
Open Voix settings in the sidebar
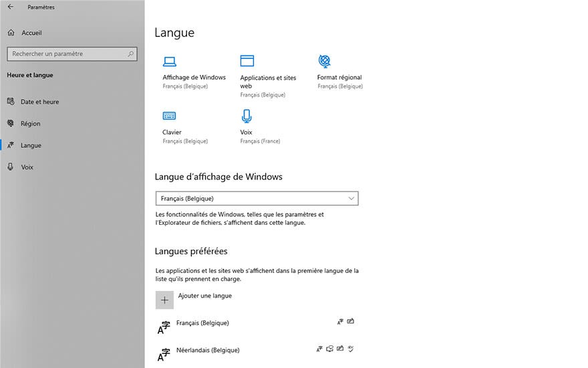coord(27,167)
